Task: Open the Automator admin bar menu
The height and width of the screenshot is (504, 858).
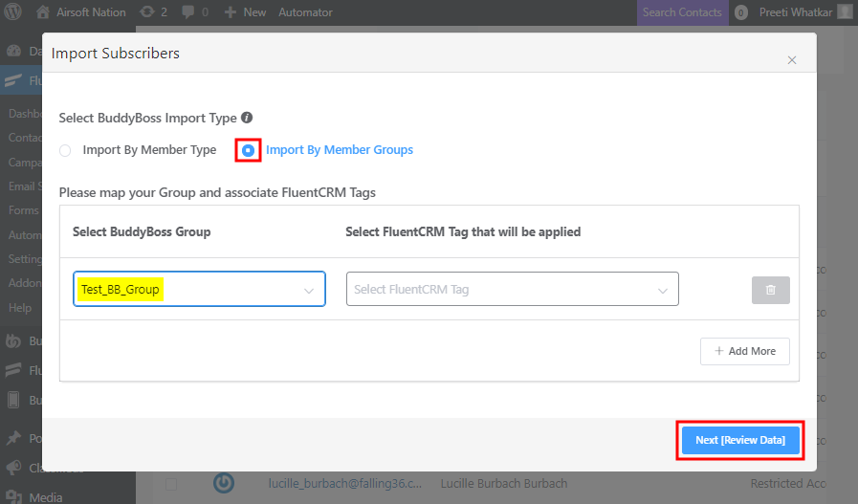Action: point(305,12)
